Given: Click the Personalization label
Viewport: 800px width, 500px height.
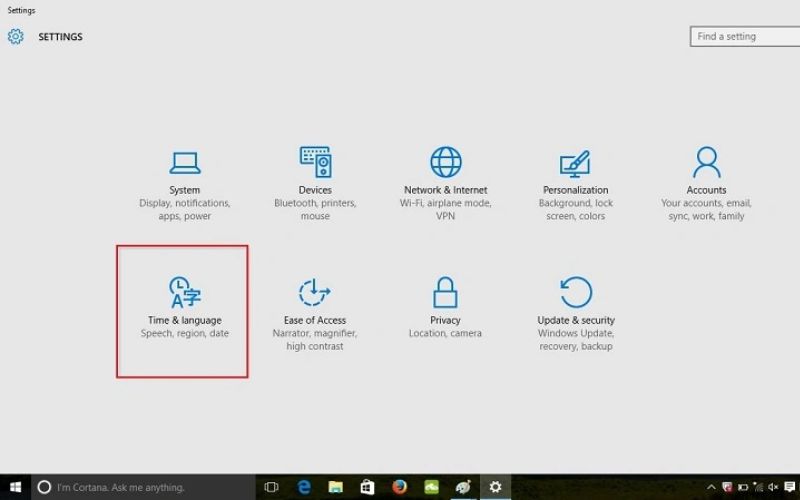Looking at the screenshot, I should [x=576, y=190].
